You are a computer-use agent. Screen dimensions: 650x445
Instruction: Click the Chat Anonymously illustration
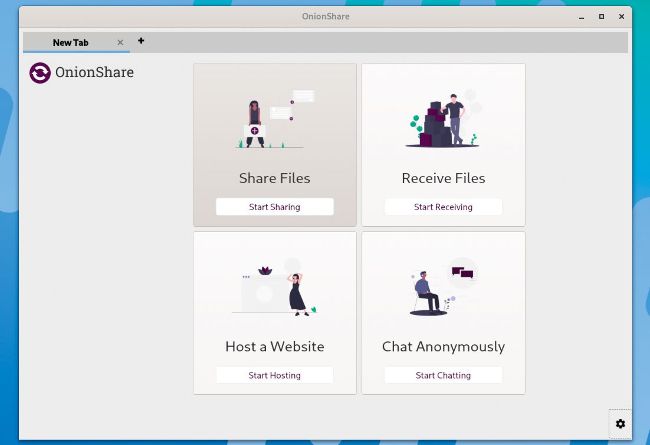pos(443,288)
